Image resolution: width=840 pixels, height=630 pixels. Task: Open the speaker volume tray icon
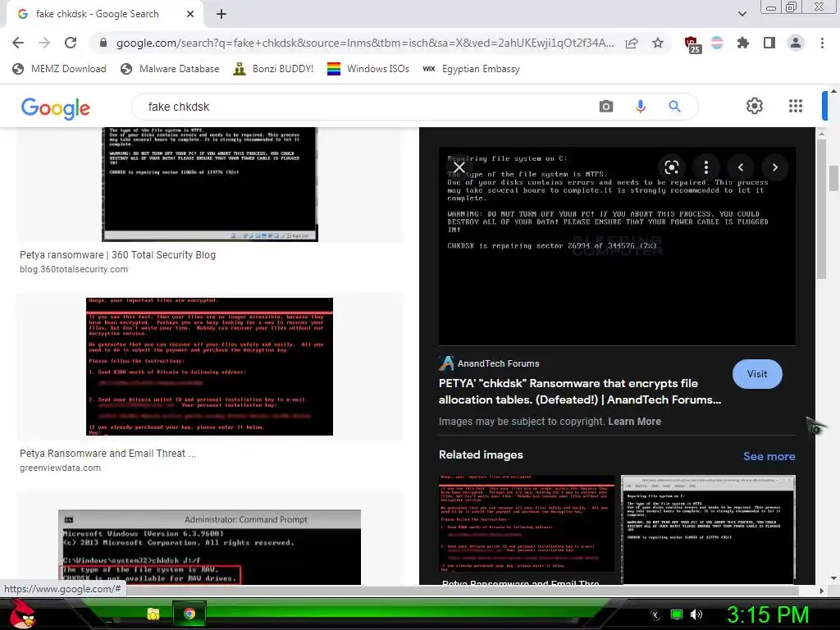(x=696, y=614)
